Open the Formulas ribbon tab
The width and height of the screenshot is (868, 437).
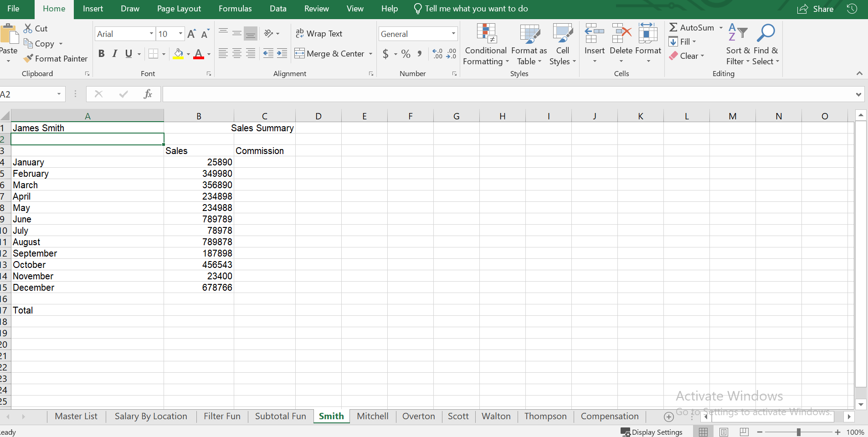click(235, 9)
